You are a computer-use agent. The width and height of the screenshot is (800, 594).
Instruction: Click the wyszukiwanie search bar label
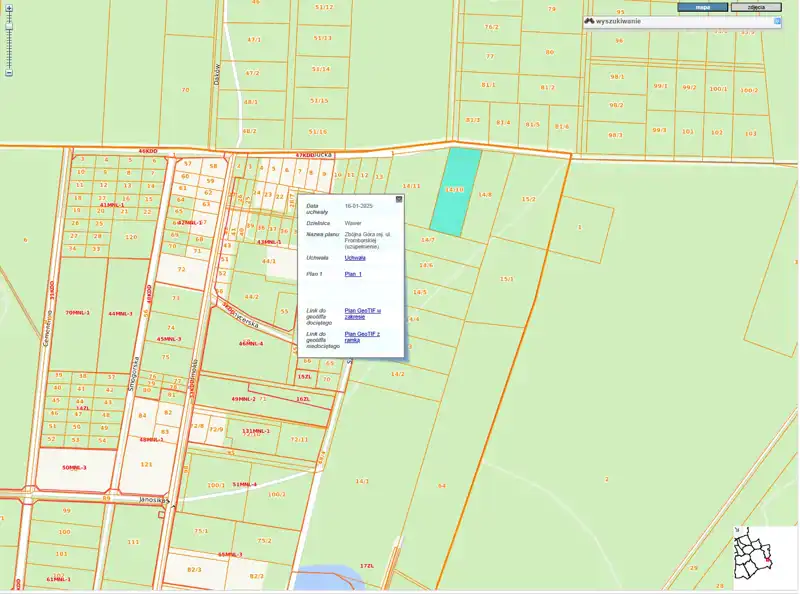tap(618, 21)
